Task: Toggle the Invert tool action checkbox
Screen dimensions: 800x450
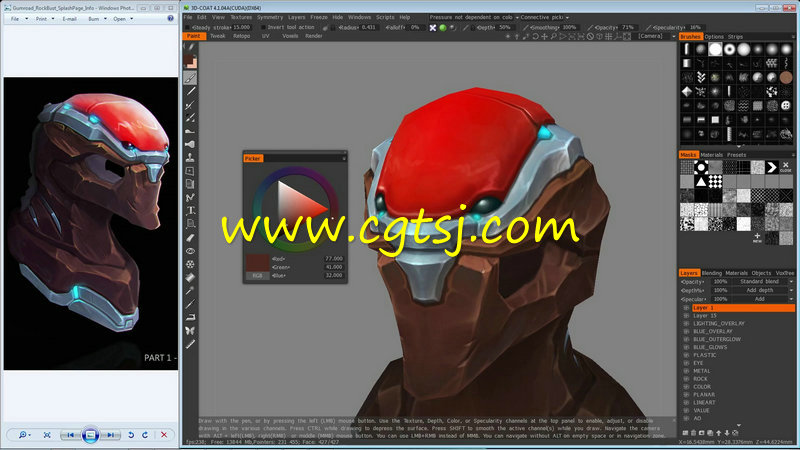Action: pyautogui.click(x=263, y=28)
